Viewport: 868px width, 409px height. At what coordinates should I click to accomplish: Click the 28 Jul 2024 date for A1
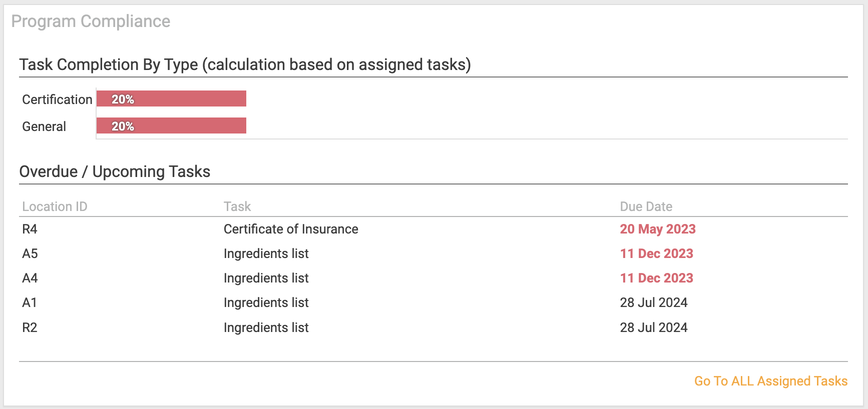click(x=654, y=302)
